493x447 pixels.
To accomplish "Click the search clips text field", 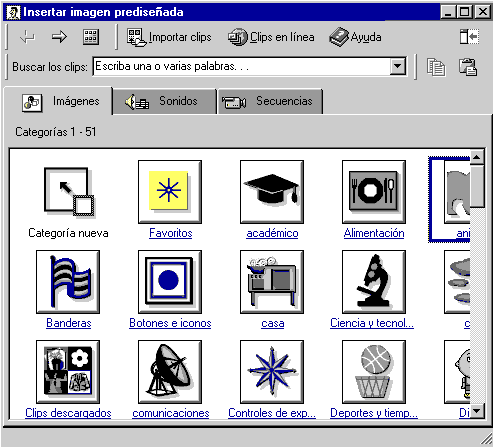I will click(x=242, y=66).
